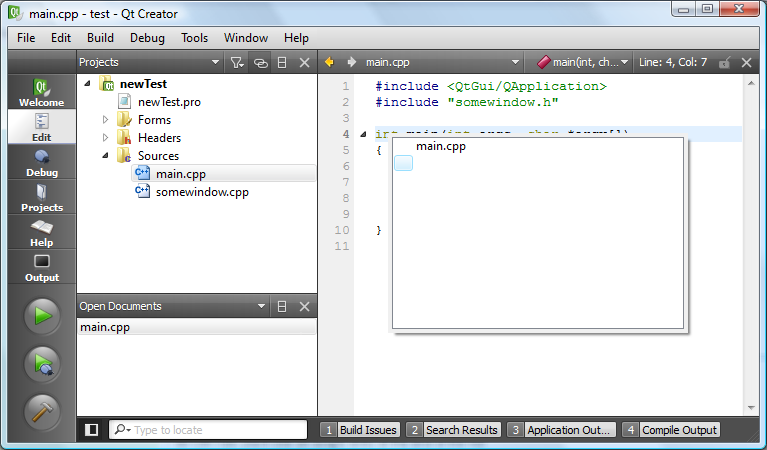Screen dimensions: 767x450
Task: Click the green Run button
Action: 42,317
